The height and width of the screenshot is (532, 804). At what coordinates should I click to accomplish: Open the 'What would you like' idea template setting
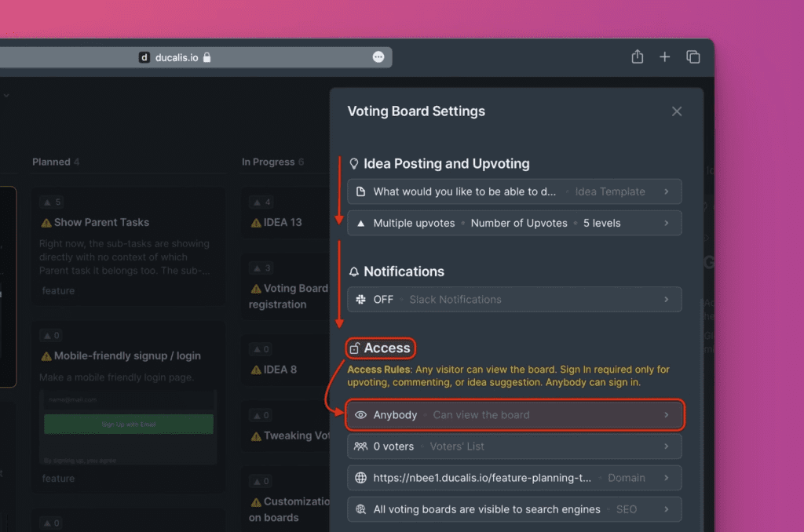click(x=514, y=191)
